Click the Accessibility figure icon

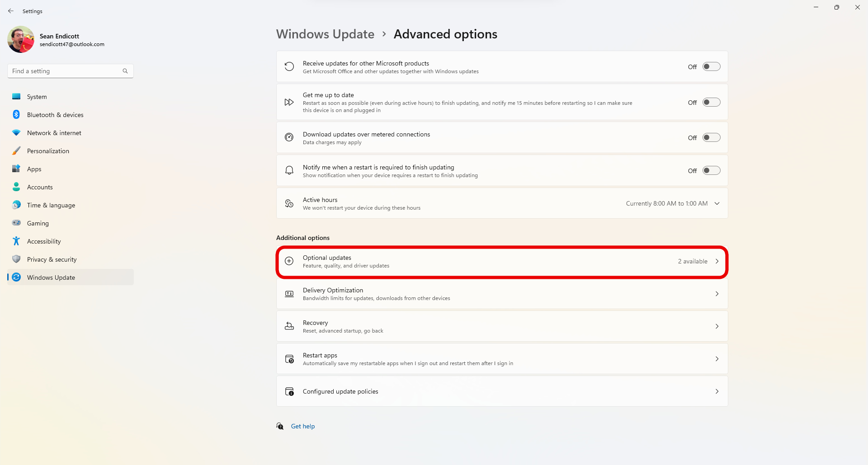[x=16, y=241]
